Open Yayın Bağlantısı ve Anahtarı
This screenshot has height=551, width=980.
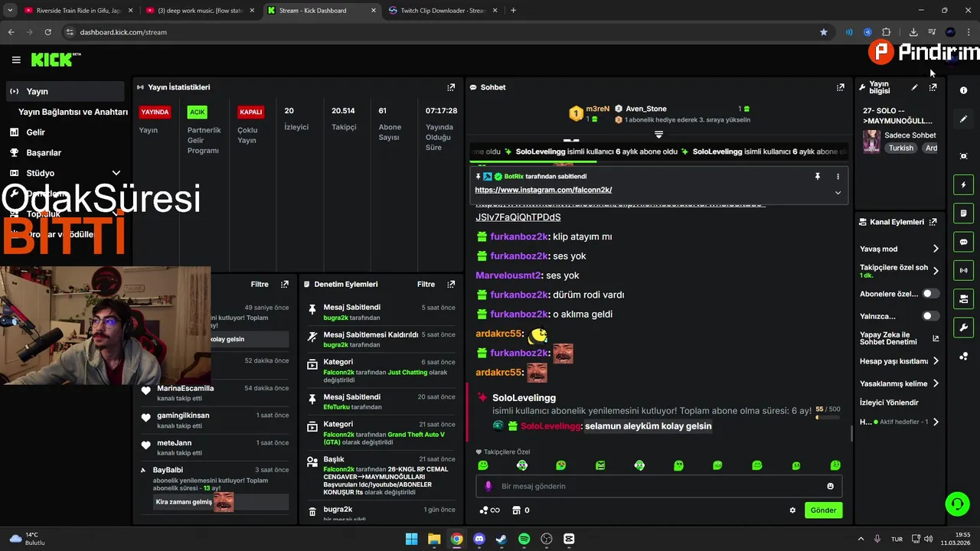[x=73, y=112]
